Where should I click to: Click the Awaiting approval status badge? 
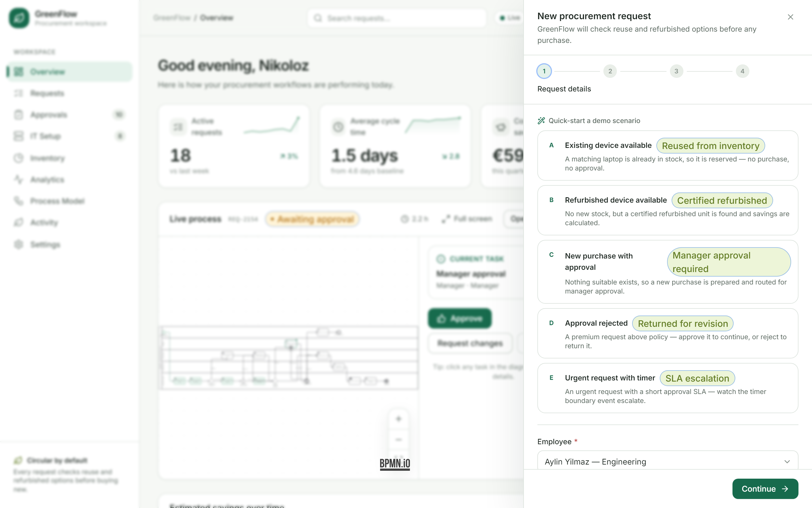pos(312,219)
